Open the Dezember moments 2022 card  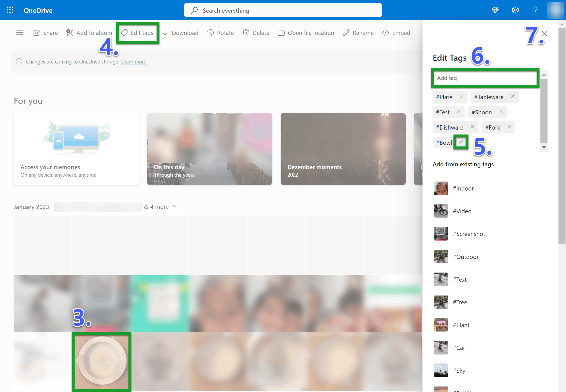[343, 149]
